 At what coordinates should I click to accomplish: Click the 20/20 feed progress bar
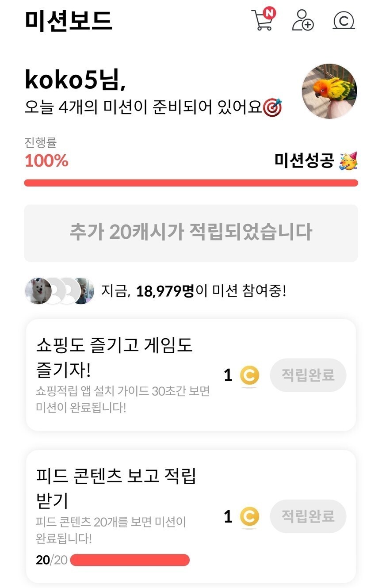coord(130,560)
